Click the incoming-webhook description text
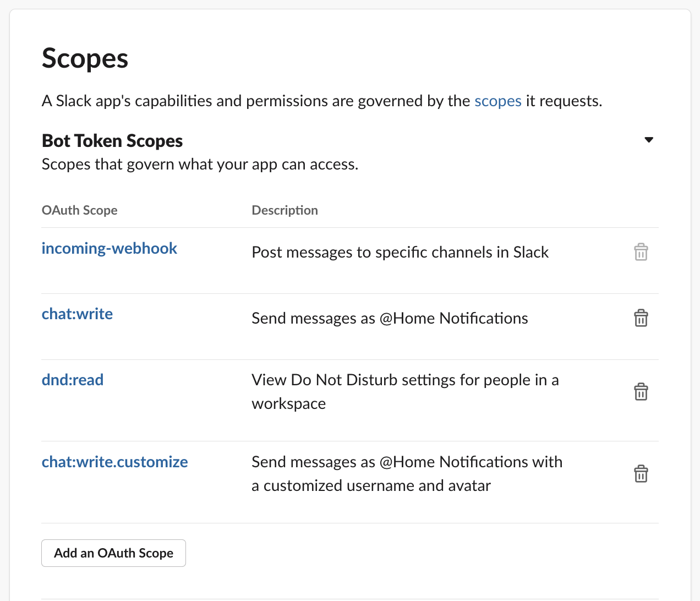Screen dimensions: 700x601 click(x=400, y=252)
